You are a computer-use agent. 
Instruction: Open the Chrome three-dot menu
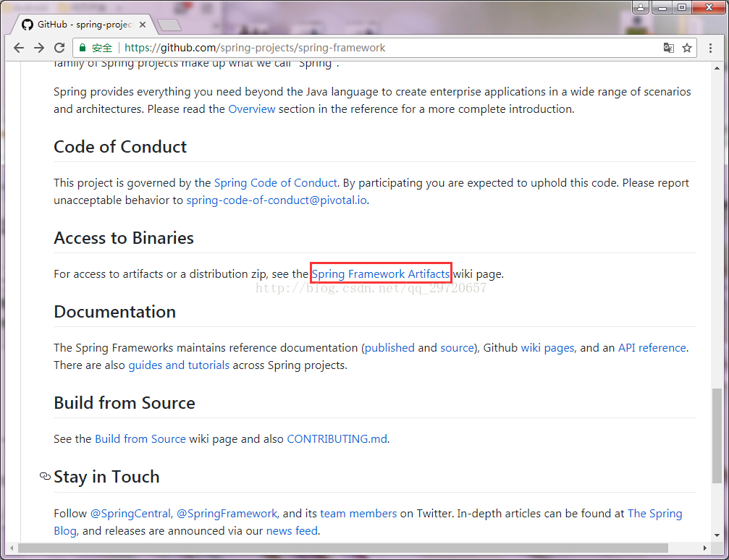tap(710, 48)
